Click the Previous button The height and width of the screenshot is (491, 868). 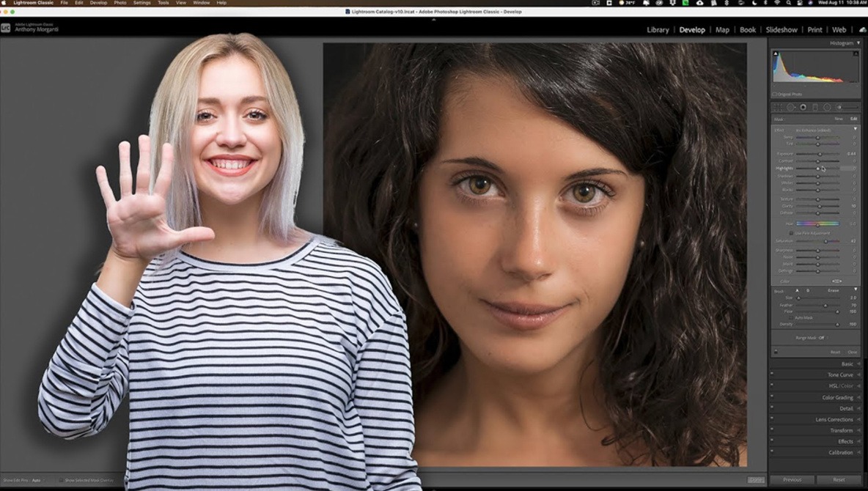[x=792, y=480]
